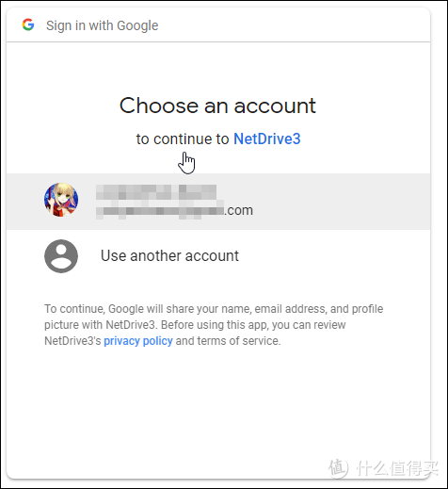This screenshot has height=489, width=448.
Task: Open the NetDrive3 link
Action: tap(267, 139)
